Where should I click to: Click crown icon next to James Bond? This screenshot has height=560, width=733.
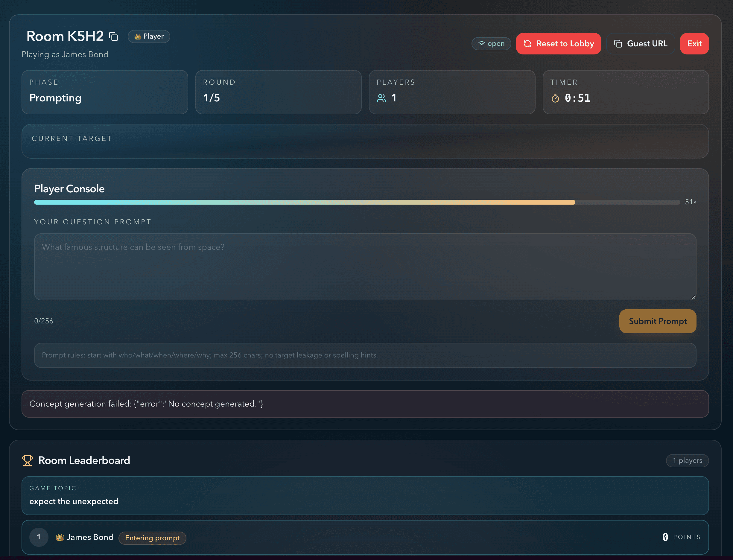pos(60,537)
